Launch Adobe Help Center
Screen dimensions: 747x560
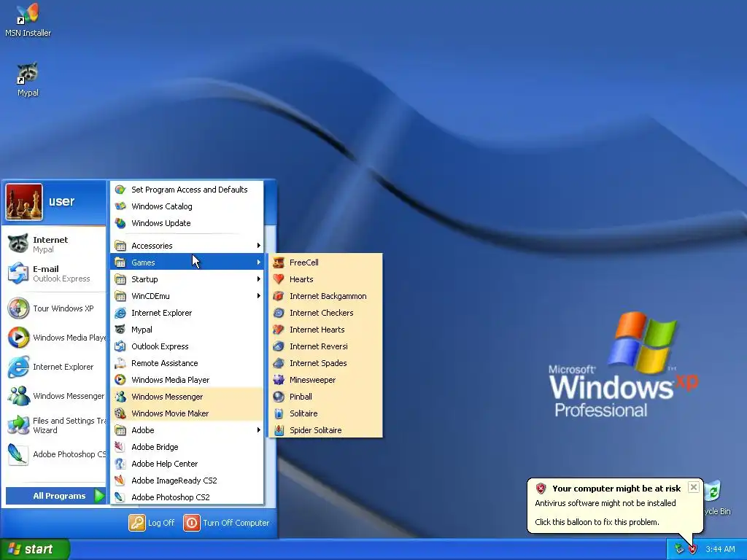point(187,463)
